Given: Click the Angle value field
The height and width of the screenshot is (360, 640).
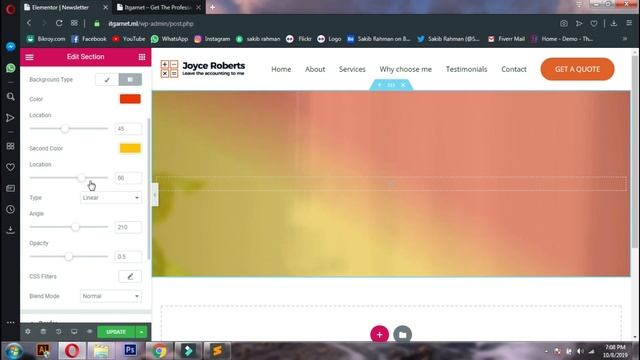Looking at the screenshot, I should [128, 227].
